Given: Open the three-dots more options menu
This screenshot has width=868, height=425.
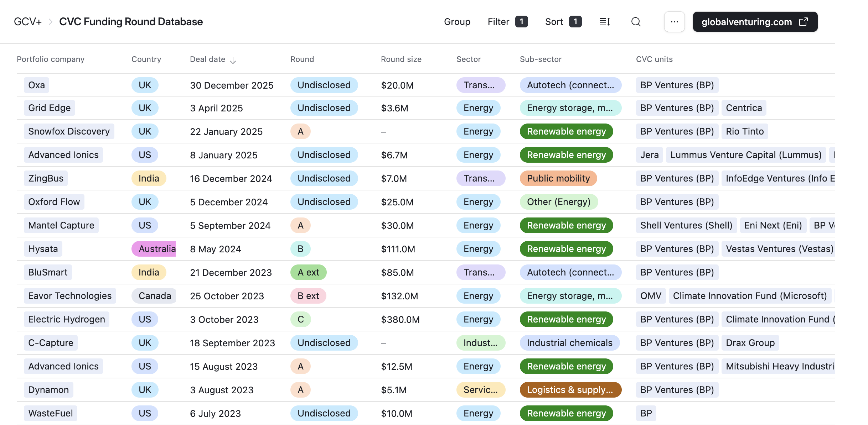Looking at the screenshot, I should click(674, 22).
